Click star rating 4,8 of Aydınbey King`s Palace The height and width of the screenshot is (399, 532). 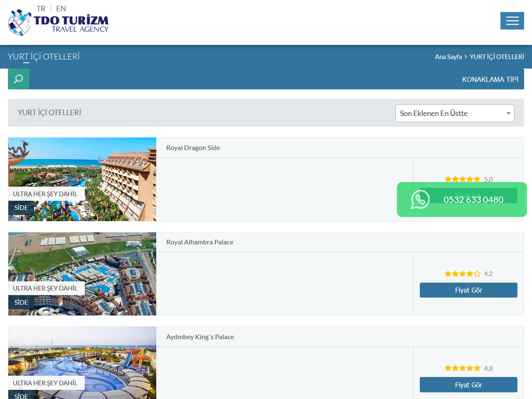click(468, 368)
